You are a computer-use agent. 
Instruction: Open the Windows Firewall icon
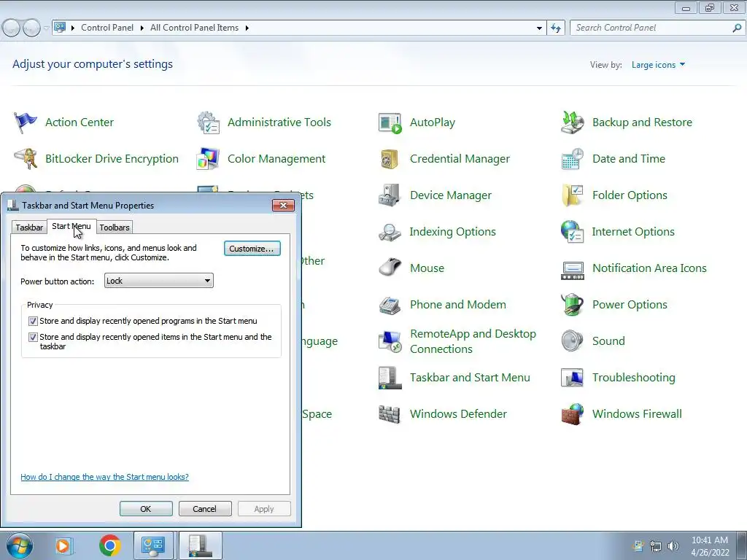tap(572, 414)
